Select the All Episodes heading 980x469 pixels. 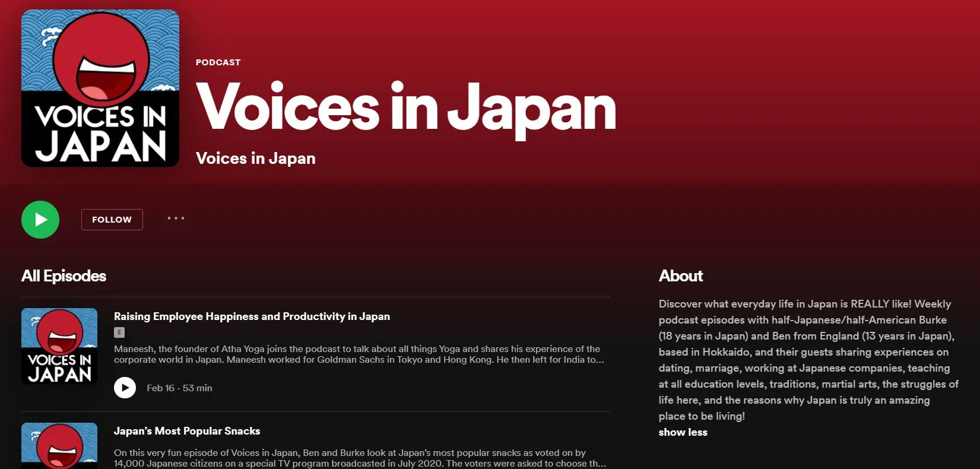pyautogui.click(x=64, y=276)
